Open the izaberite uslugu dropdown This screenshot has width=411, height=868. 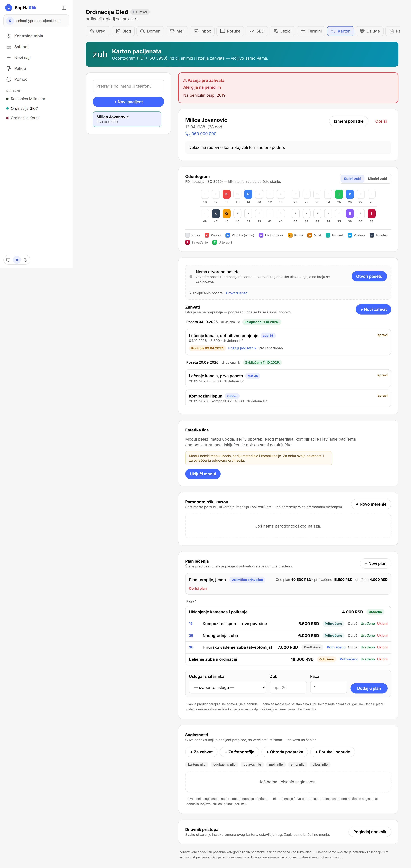coord(228,687)
